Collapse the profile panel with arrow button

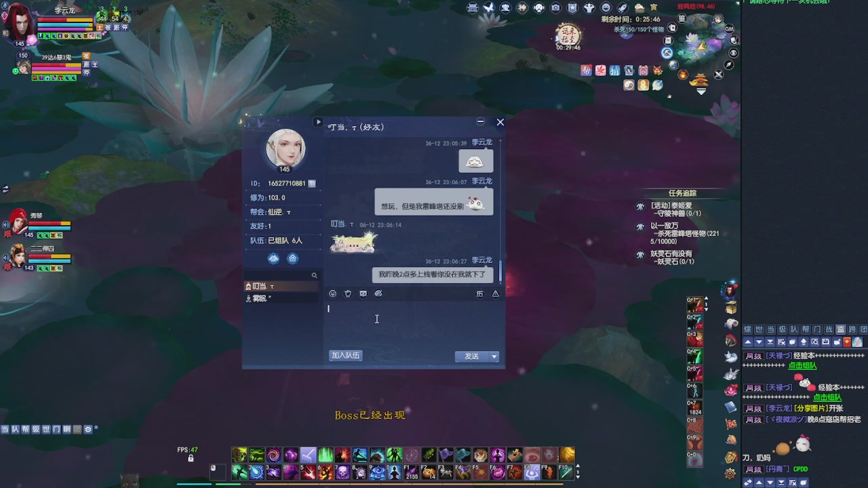tap(318, 122)
